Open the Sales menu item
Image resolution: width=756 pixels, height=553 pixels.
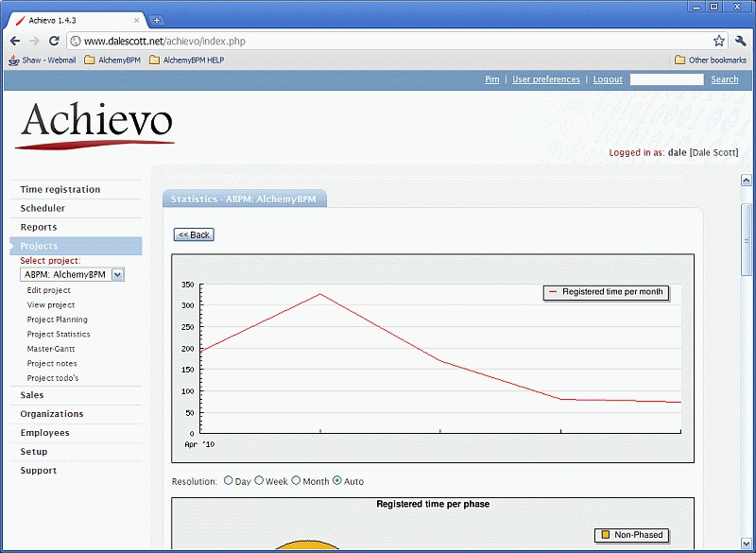[32, 395]
